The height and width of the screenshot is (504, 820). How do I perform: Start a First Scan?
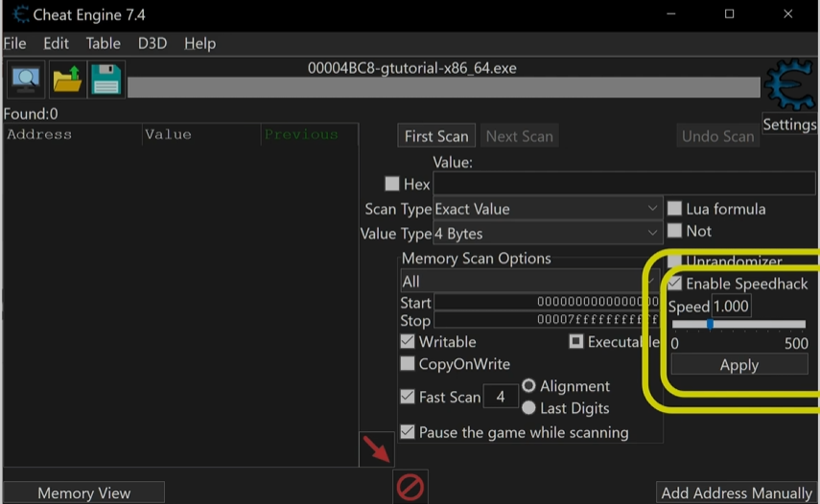(x=436, y=136)
